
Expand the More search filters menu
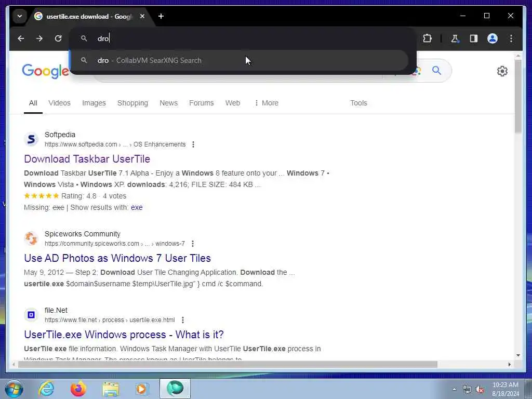267,103
